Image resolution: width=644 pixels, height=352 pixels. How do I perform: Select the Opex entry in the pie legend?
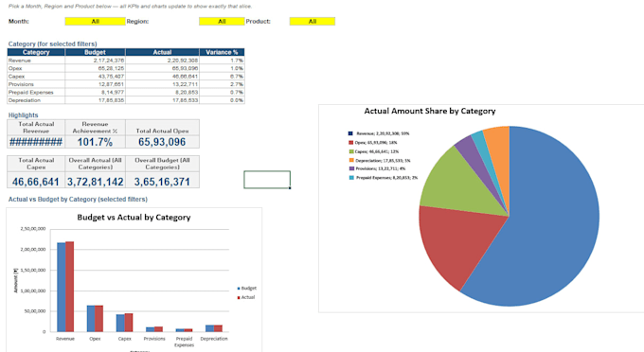[373, 142]
